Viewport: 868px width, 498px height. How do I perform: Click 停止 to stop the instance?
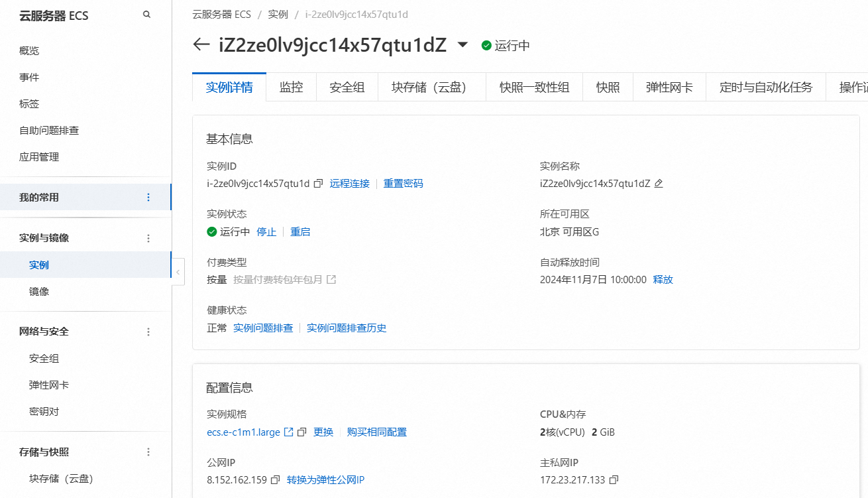[266, 232]
